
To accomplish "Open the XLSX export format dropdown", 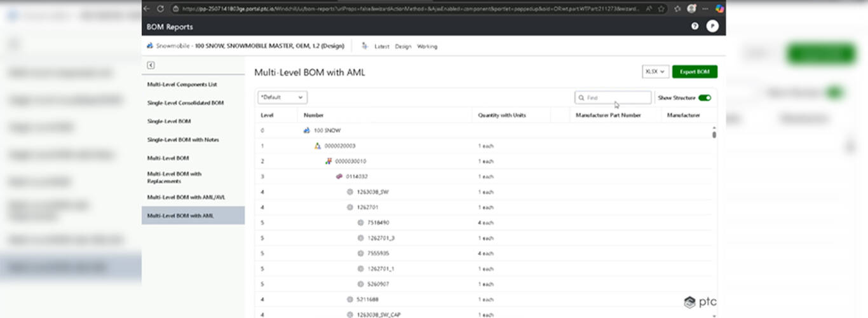I will pyautogui.click(x=655, y=72).
